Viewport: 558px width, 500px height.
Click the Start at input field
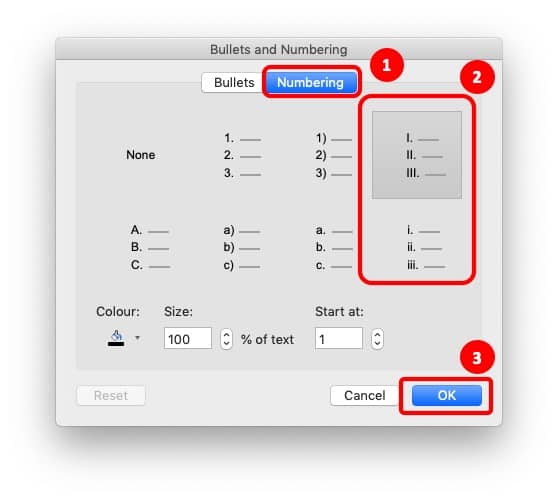339,338
